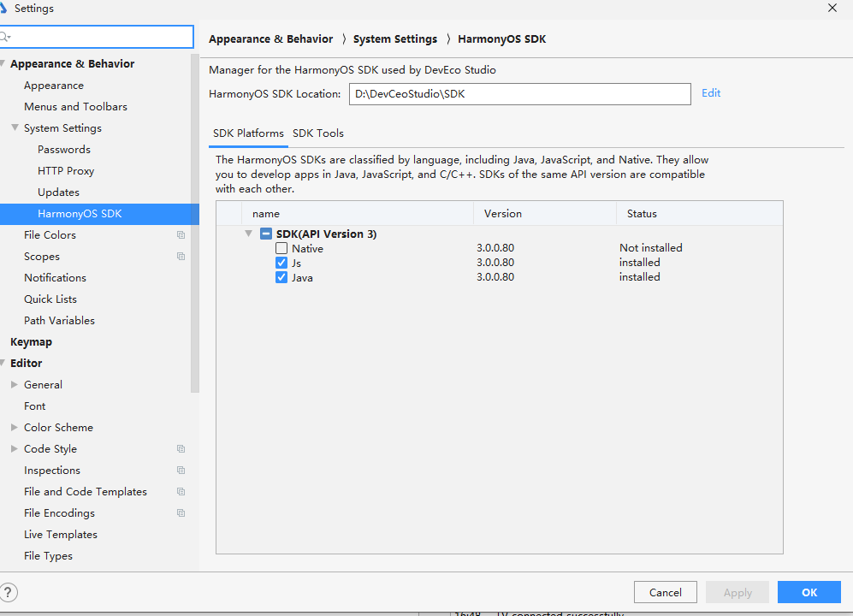Expand the Color Scheme section
Image resolution: width=853 pixels, height=616 pixels.
click(x=15, y=428)
